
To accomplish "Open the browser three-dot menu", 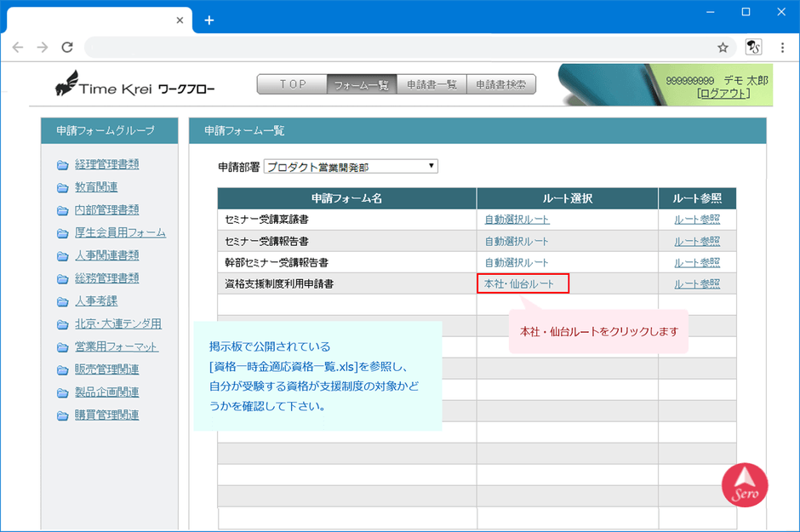I will pos(782,48).
